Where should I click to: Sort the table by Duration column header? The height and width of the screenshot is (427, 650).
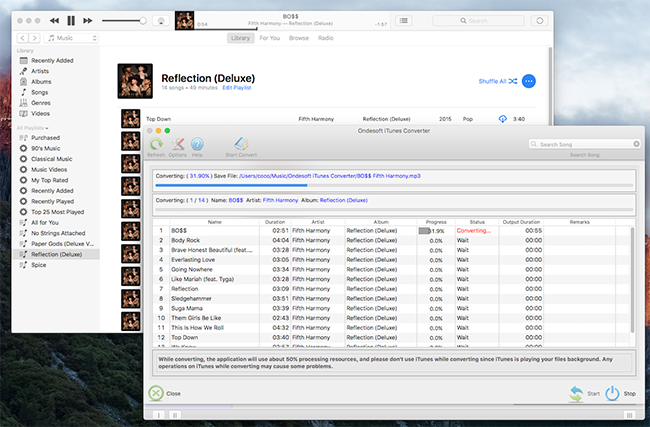(x=275, y=222)
